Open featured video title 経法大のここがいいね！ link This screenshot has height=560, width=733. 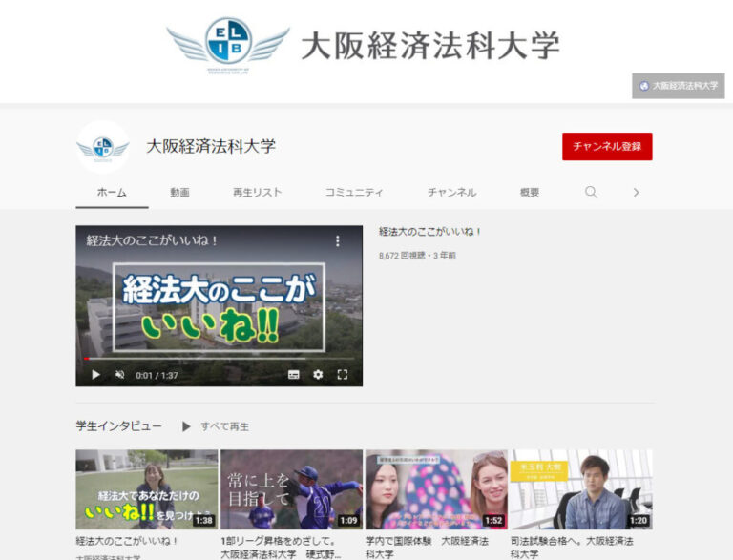[x=429, y=232]
